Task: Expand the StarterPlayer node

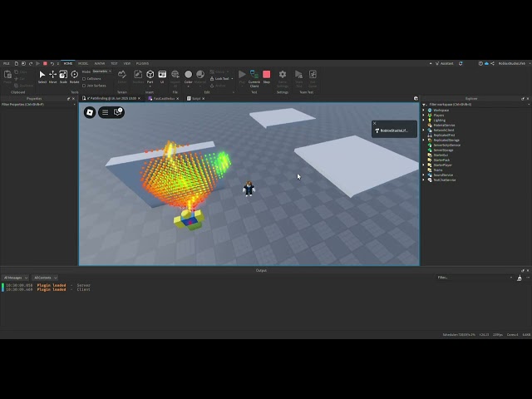Action: point(423,165)
